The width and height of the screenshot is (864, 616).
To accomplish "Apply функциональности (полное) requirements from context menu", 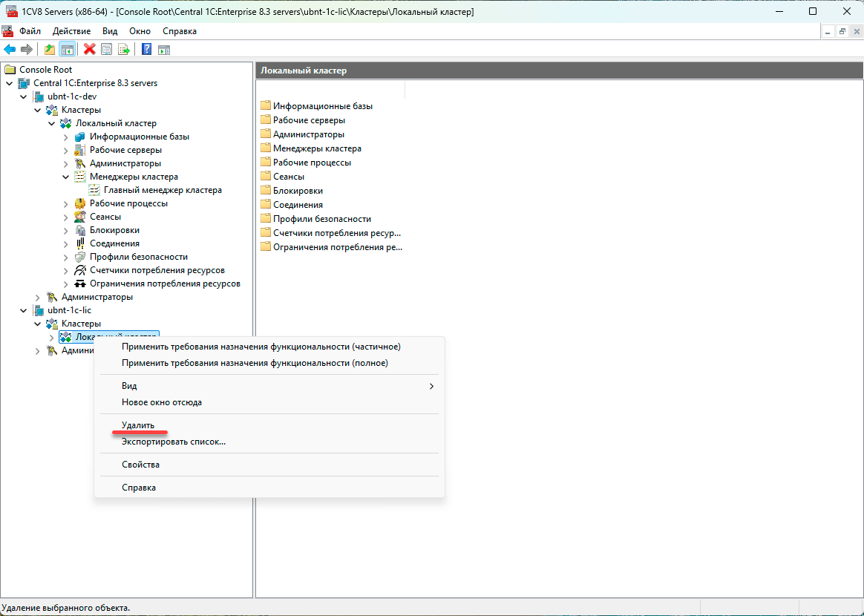I will (x=269, y=363).
